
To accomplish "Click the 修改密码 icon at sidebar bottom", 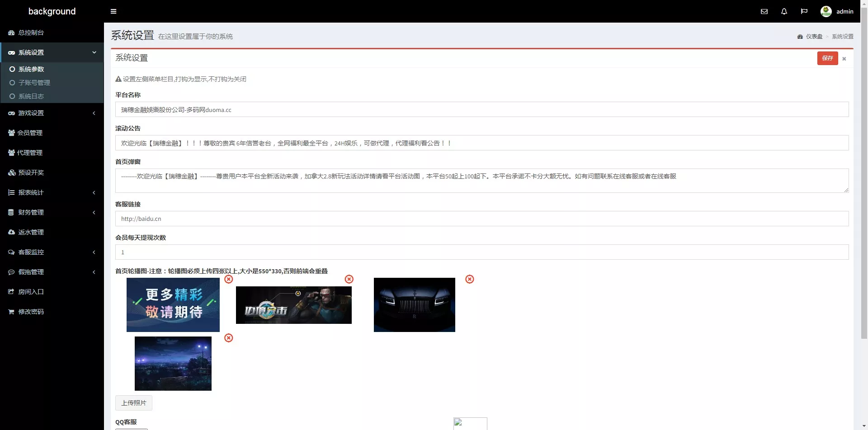I will (x=11, y=311).
